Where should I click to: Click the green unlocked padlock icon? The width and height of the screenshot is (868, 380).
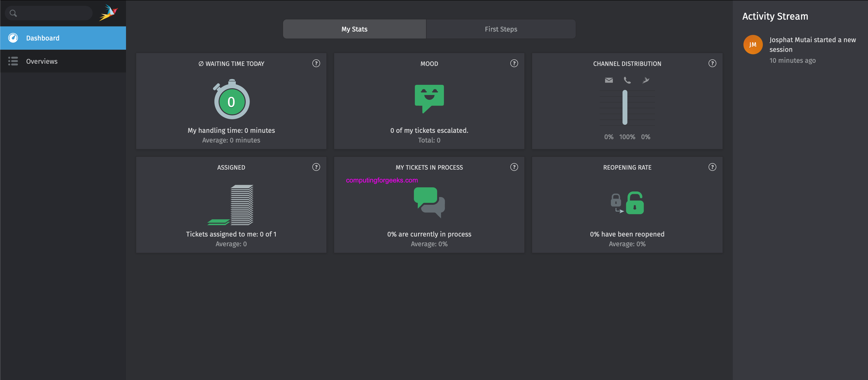click(x=634, y=203)
